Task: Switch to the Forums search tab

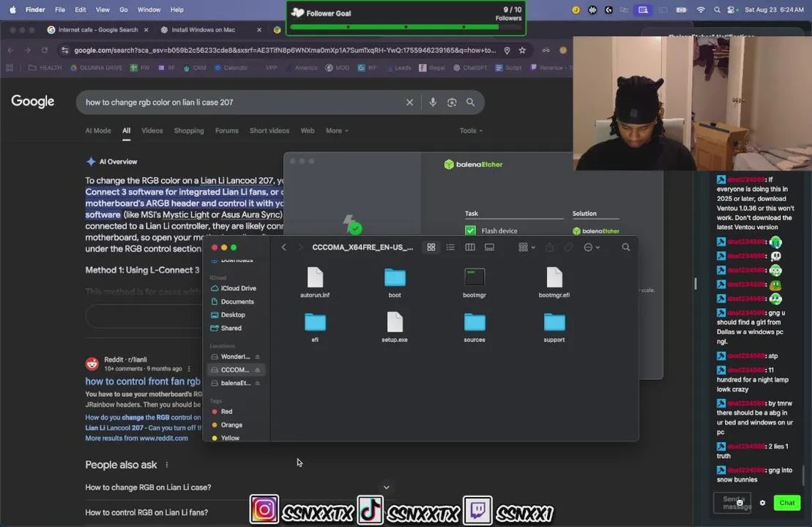Action: coord(227,131)
